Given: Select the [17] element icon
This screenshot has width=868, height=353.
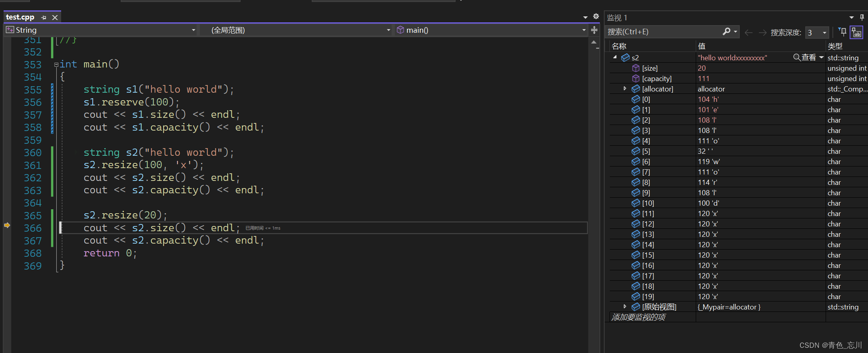Looking at the screenshot, I should (x=635, y=276).
